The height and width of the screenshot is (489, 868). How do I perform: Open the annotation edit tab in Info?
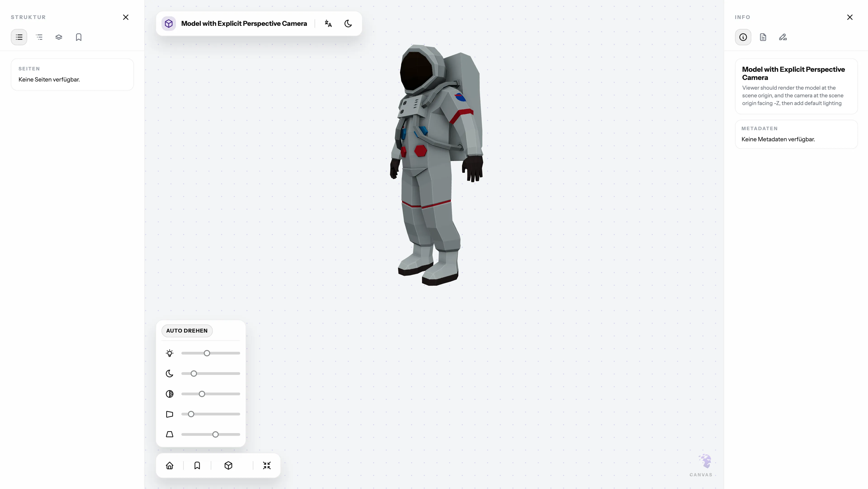783,37
